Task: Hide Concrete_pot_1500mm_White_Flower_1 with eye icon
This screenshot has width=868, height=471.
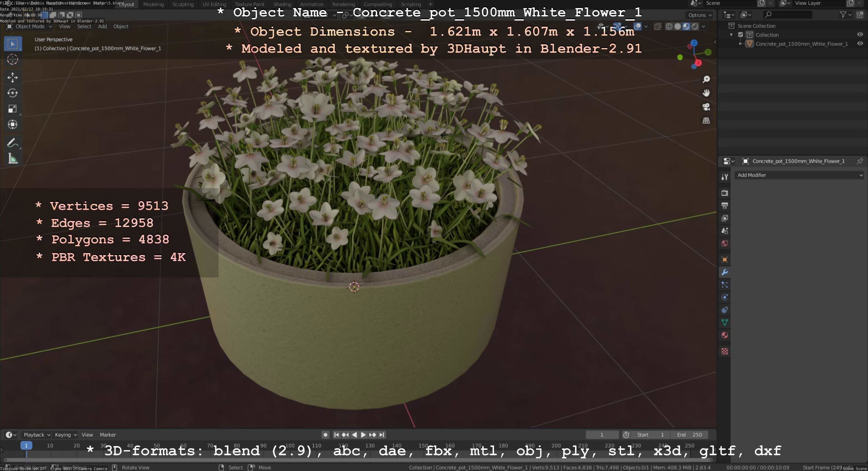Action: tap(860, 44)
